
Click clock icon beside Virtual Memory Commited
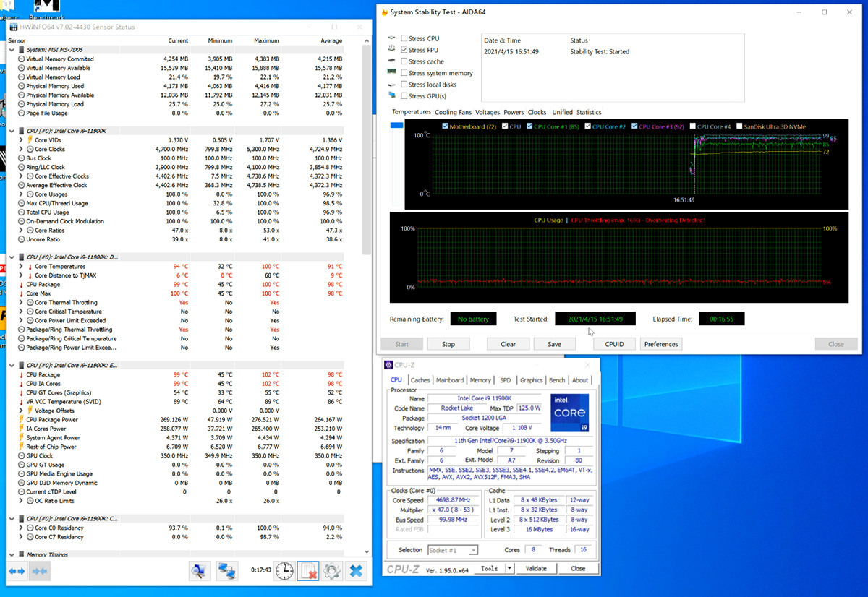click(22, 59)
